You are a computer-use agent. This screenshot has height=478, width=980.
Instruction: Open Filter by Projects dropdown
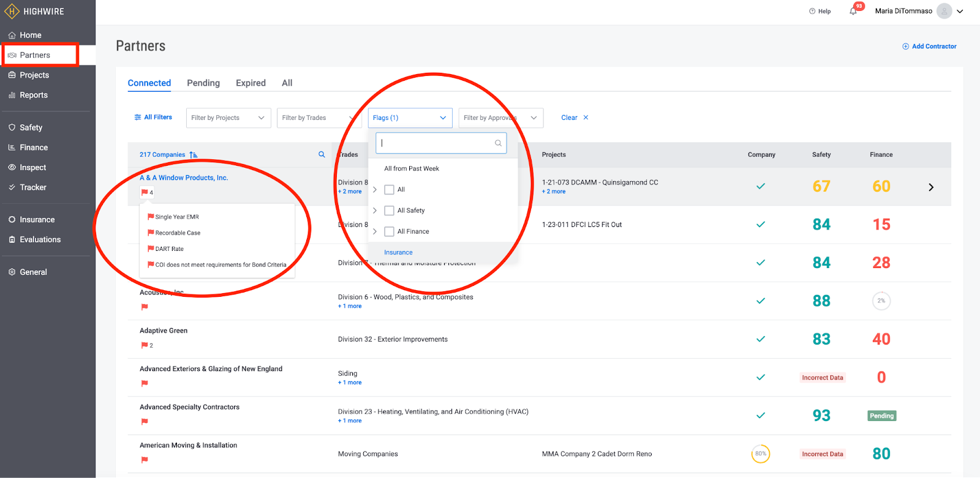(228, 118)
